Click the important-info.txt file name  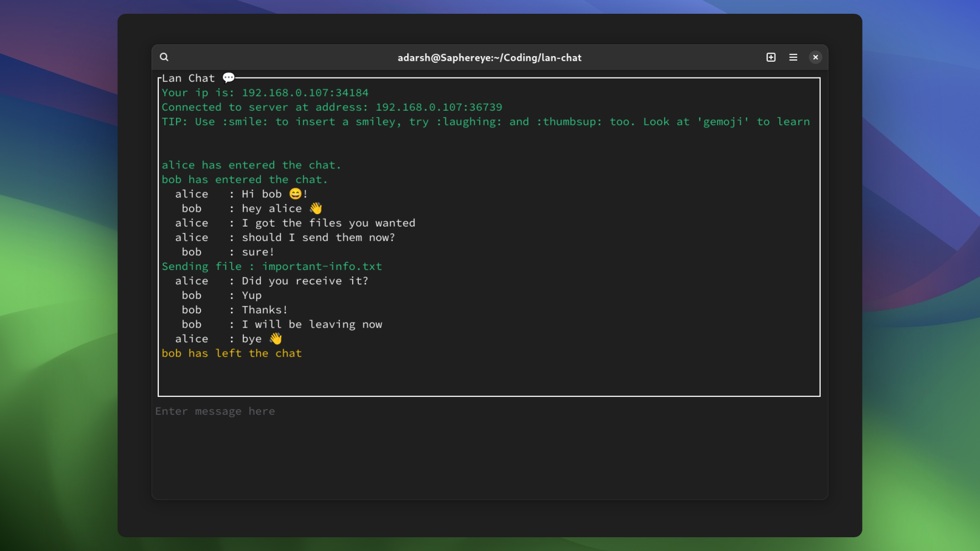pos(322,266)
